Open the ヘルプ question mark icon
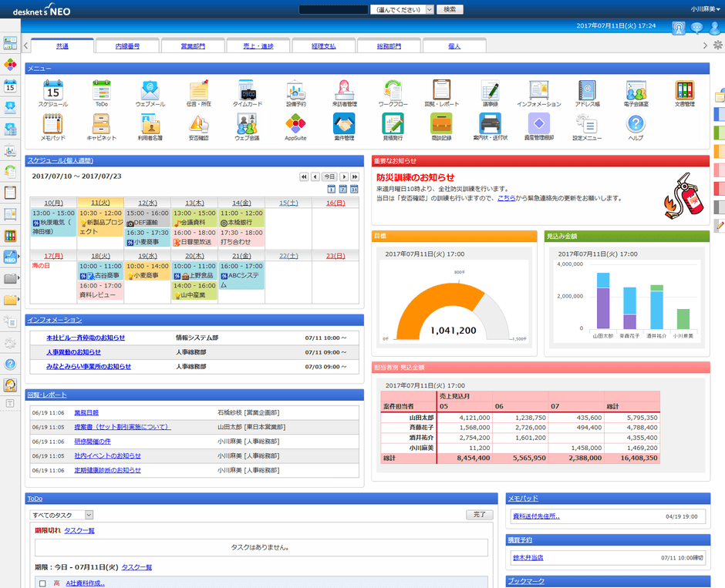 (x=635, y=126)
